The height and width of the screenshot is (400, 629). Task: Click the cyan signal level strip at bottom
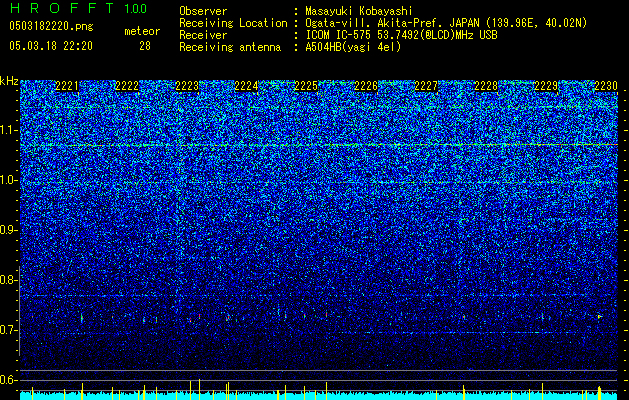[319, 396]
